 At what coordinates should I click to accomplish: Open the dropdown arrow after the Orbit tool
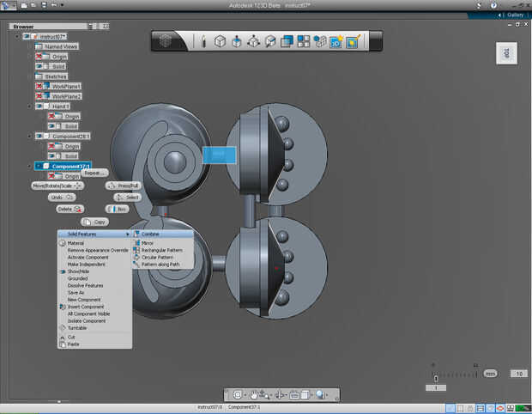(287, 395)
